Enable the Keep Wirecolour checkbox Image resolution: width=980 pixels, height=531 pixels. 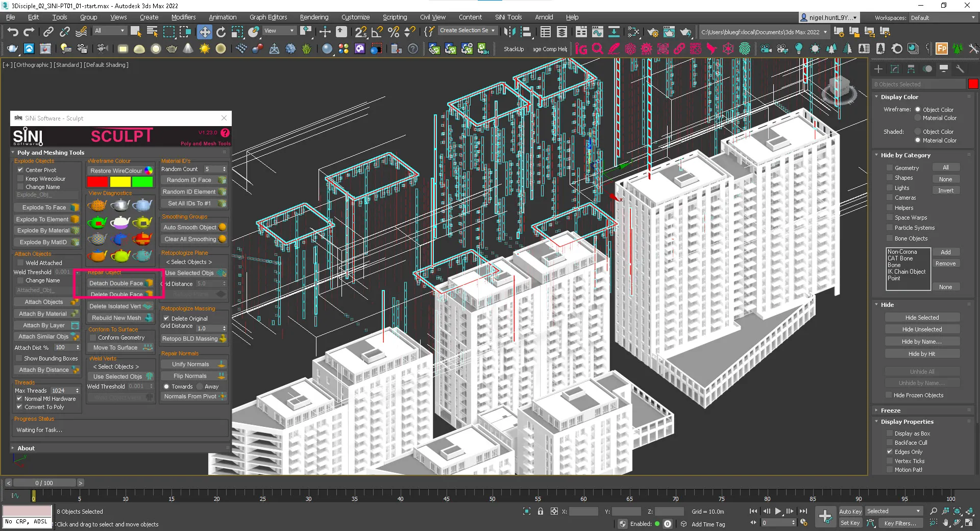coord(20,179)
